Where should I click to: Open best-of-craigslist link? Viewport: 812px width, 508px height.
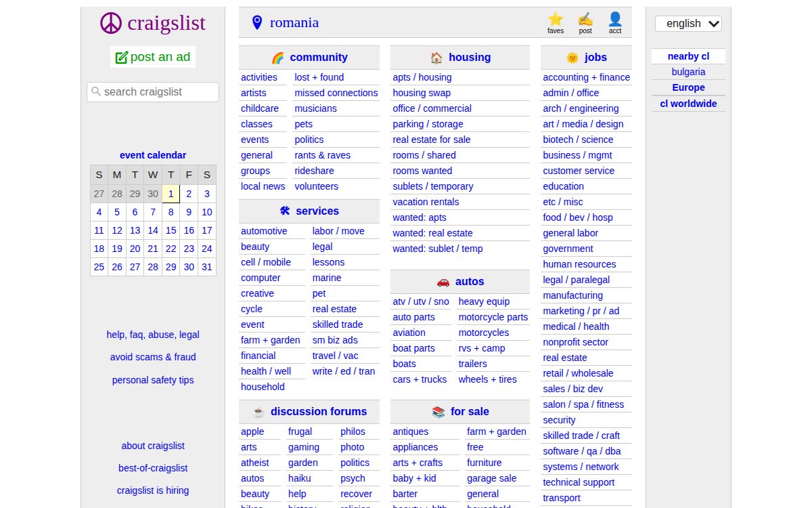pyautogui.click(x=153, y=468)
